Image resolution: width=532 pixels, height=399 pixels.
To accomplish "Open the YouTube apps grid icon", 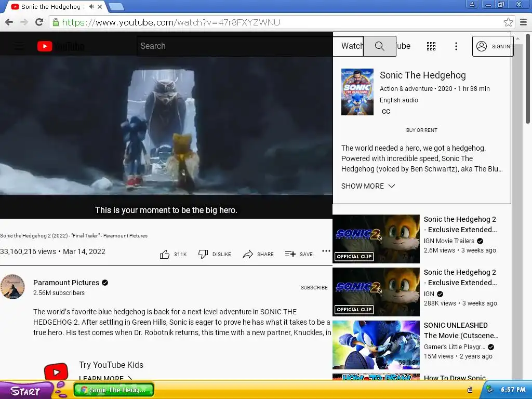I will [x=431, y=46].
